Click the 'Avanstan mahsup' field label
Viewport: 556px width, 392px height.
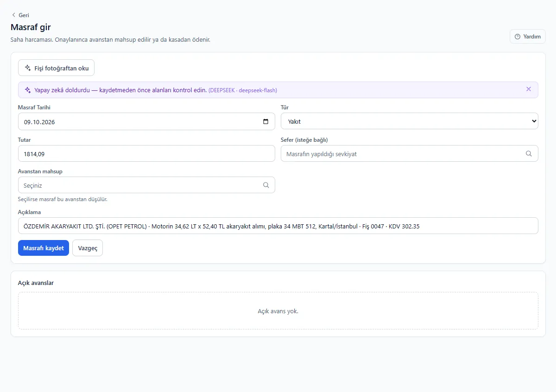pos(40,171)
